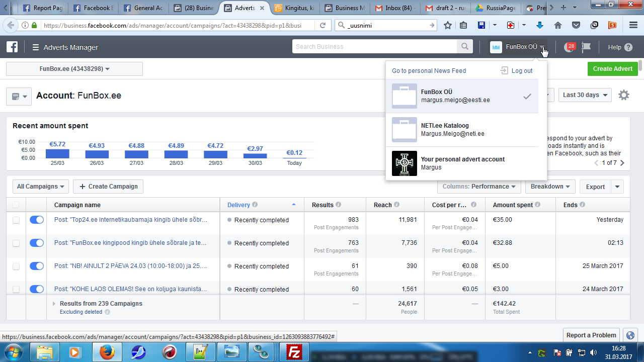Click the Facebook logo icon
This screenshot has height=362, width=644.
click(x=12, y=47)
